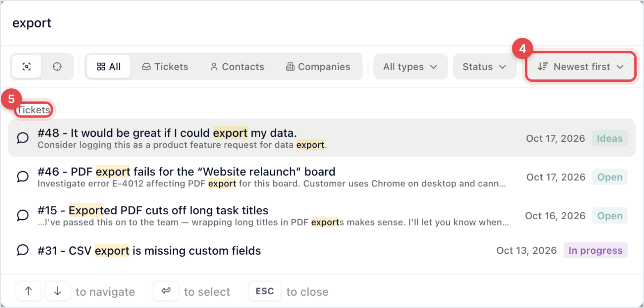Click the 'I've passed this on to the team' snippet

pos(274,223)
